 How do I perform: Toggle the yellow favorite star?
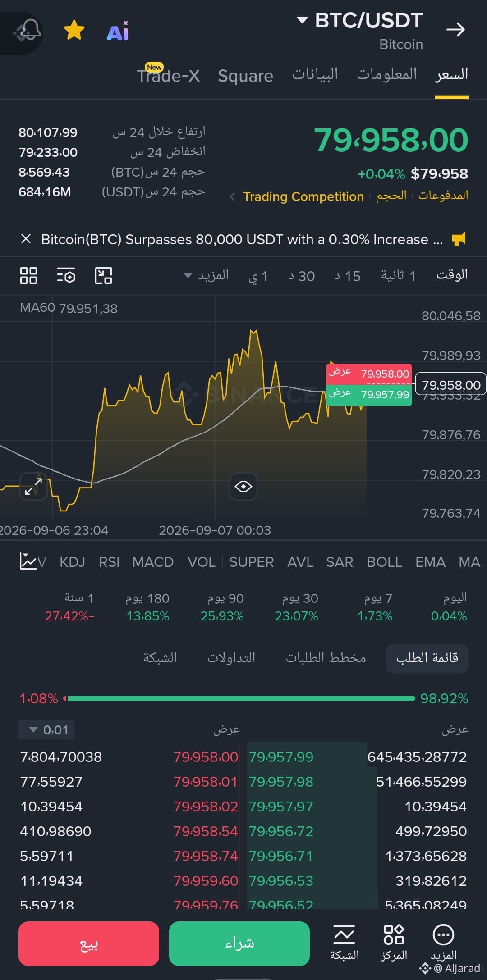coord(74,30)
